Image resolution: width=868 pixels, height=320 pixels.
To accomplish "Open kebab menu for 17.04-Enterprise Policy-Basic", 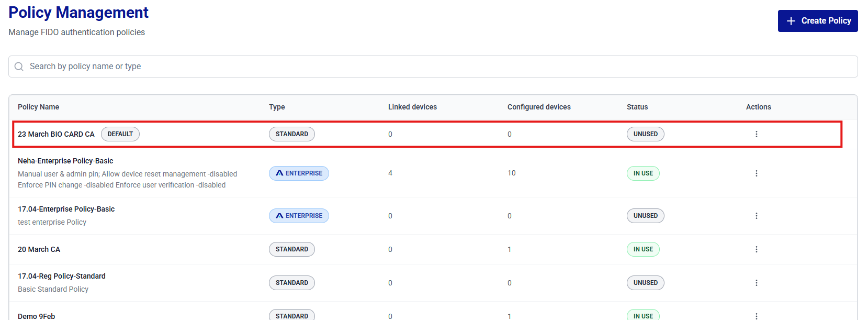I will click(x=756, y=216).
